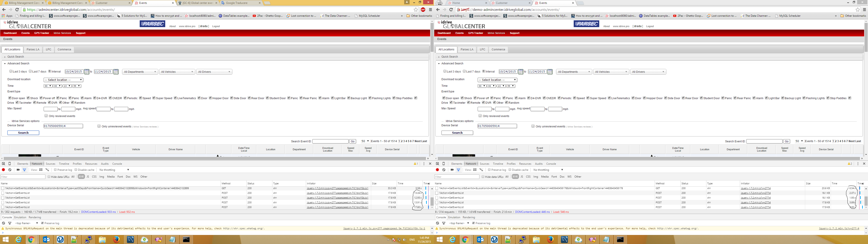
Task: Click Device Serial field in right window
Action: click(x=497, y=126)
